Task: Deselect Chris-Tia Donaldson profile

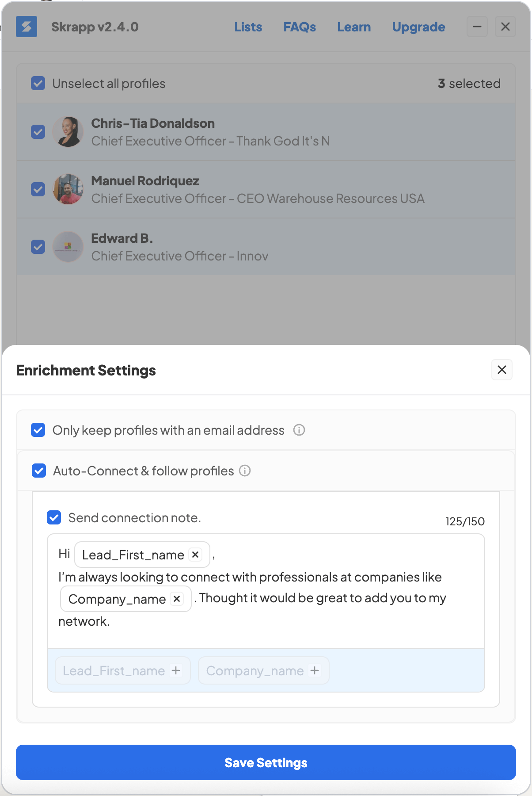Action: click(x=38, y=132)
